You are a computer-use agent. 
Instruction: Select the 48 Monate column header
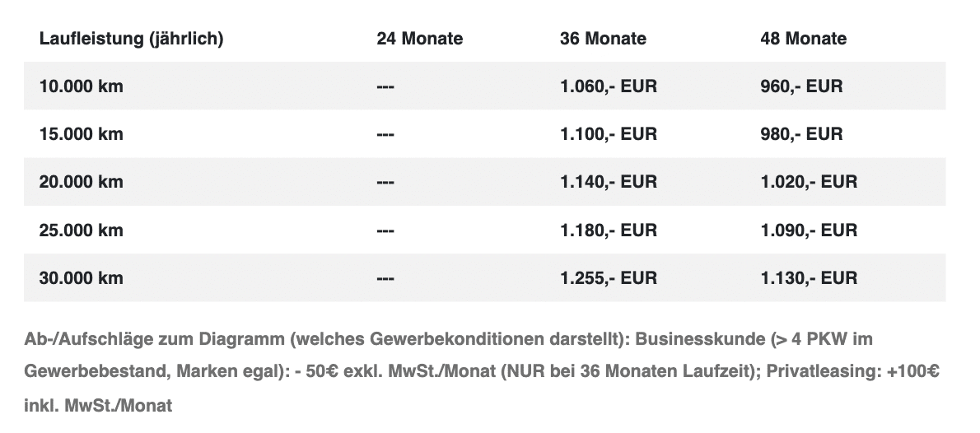point(803,39)
